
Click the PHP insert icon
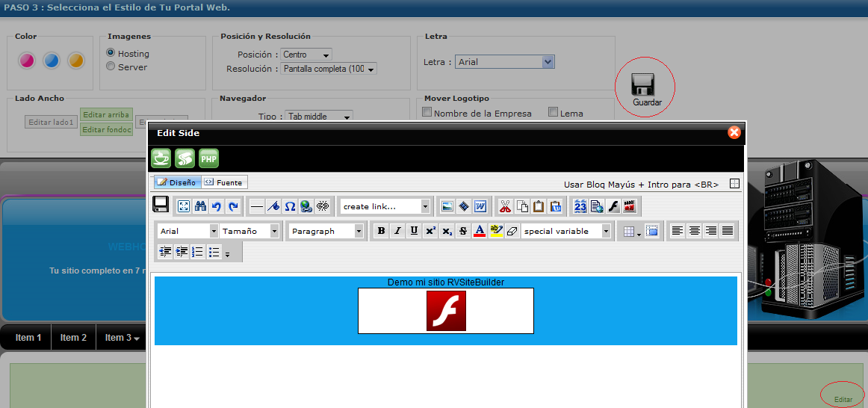pyautogui.click(x=209, y=158)
